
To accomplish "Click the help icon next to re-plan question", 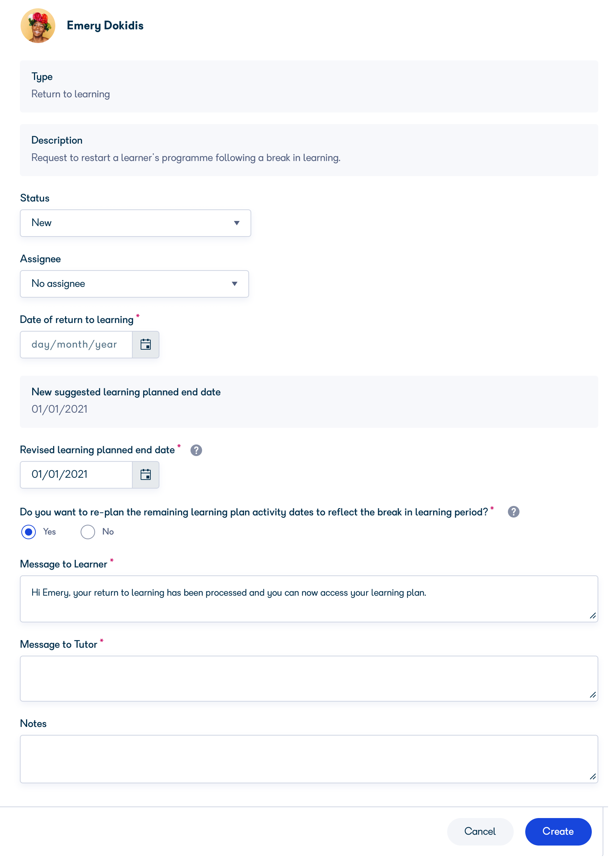I will click(x=514, y=512).
